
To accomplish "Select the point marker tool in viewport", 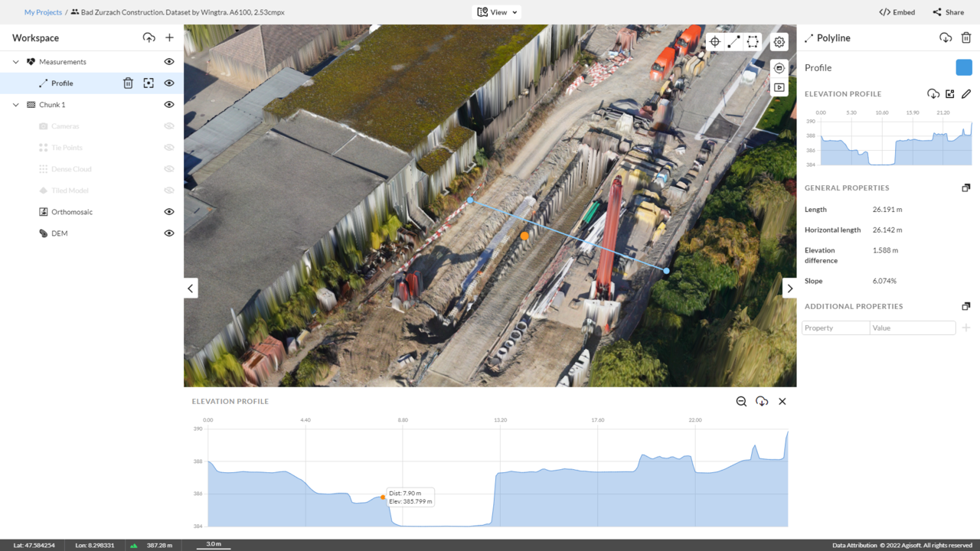I will click(x=714, y=42).
